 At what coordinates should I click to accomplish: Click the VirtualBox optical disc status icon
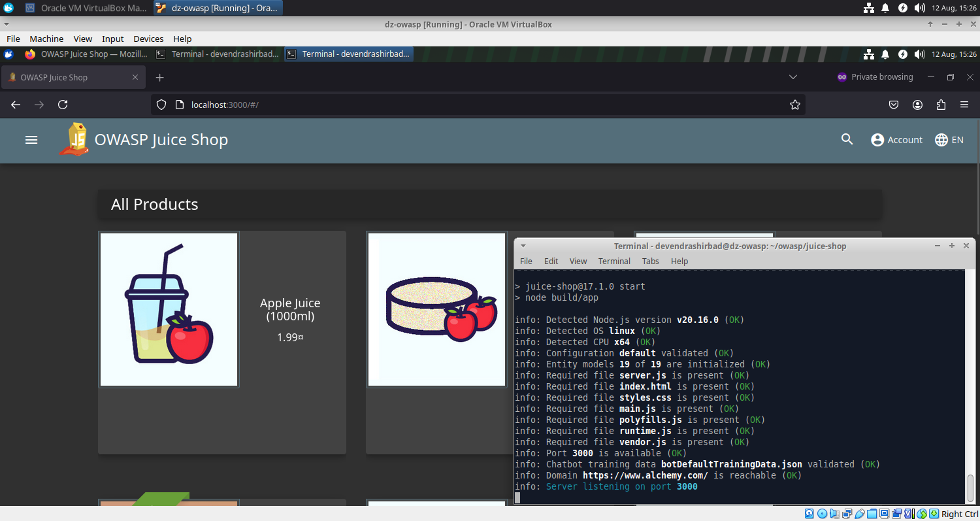coord(822,514)
